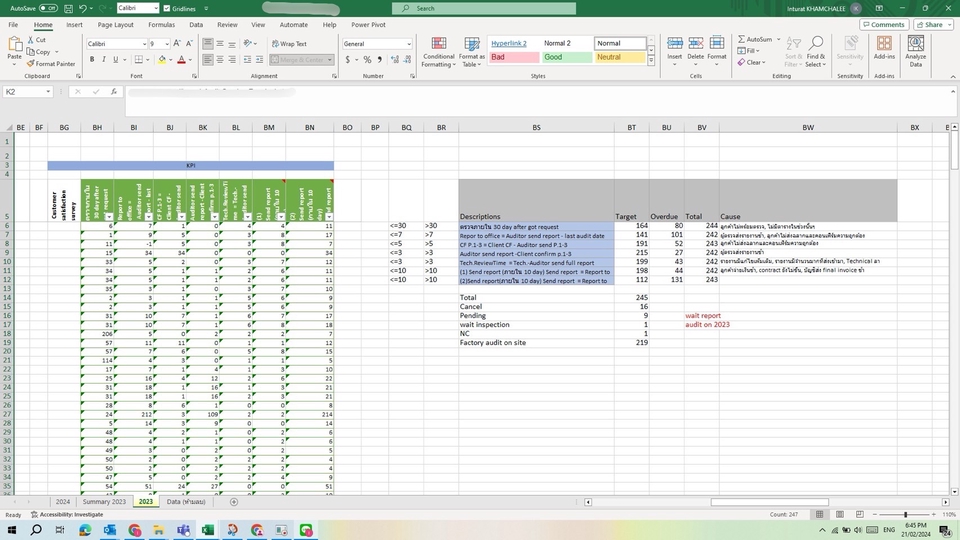The width and height of the screenshot is (960, 540).
Task: Switch to the Insert tab
Action: point(74,25)
